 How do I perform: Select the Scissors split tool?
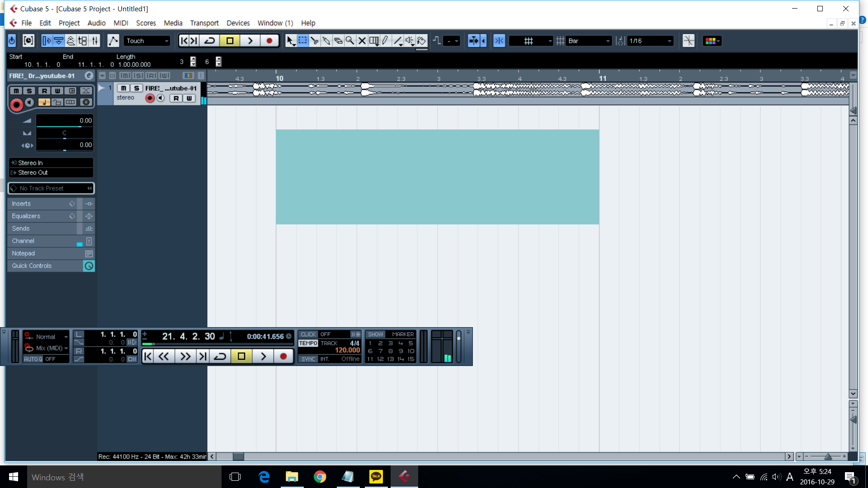314,41
